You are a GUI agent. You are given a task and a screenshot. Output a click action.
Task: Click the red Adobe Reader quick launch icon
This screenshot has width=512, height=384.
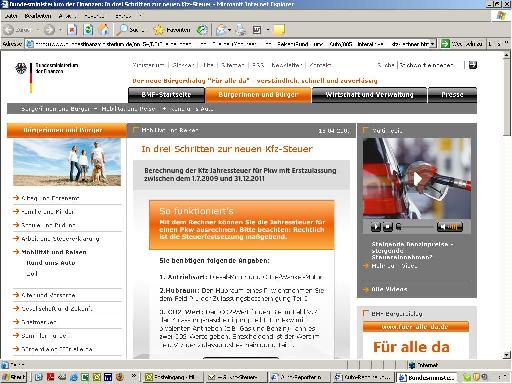tap(50, 377)
